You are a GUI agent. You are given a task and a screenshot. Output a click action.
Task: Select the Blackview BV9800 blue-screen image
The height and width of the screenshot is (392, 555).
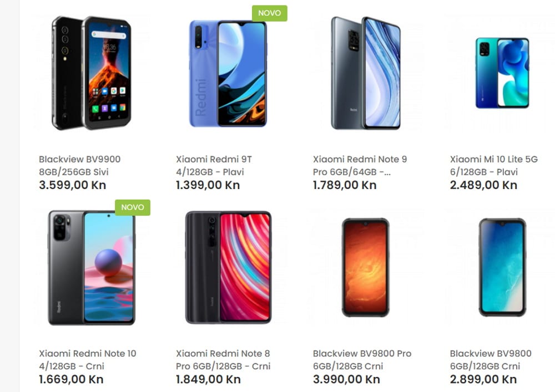click(x=502, y=267)
